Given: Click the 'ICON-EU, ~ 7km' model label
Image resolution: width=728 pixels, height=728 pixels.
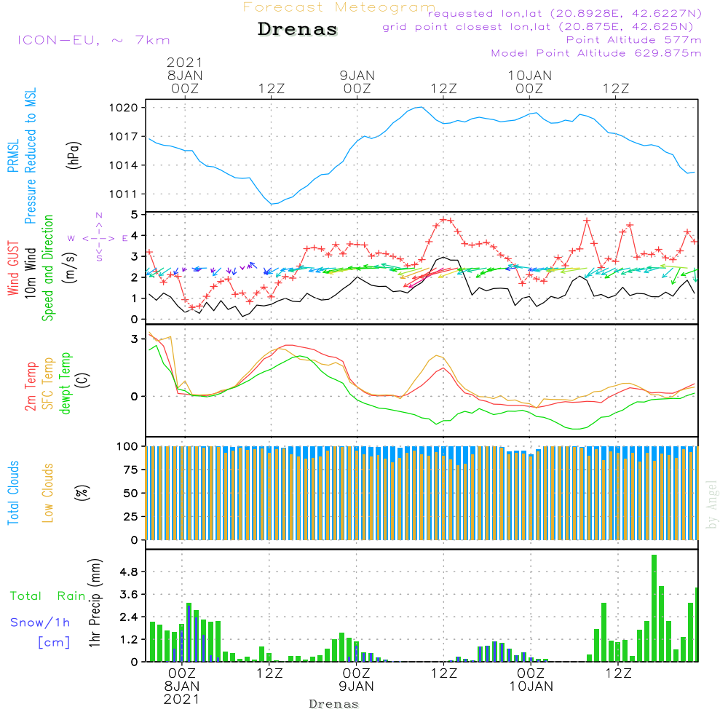Looking at the screenshot, I should [x=94, y=40].
